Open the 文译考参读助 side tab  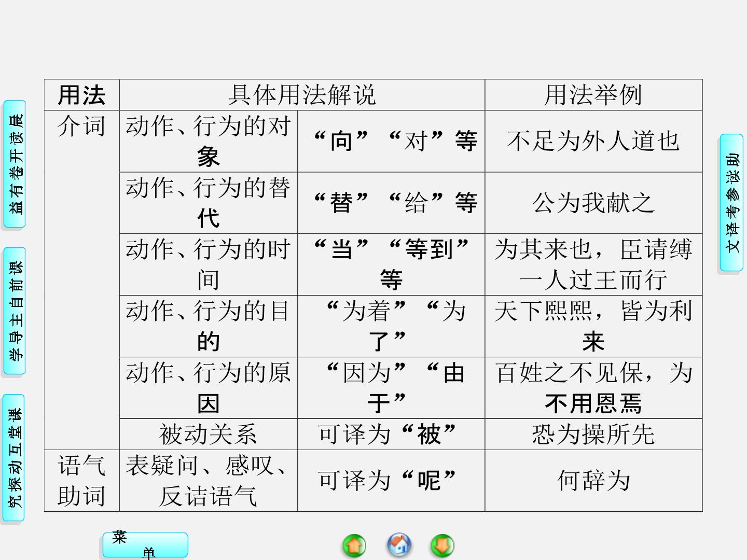click(x=731, y=203)
